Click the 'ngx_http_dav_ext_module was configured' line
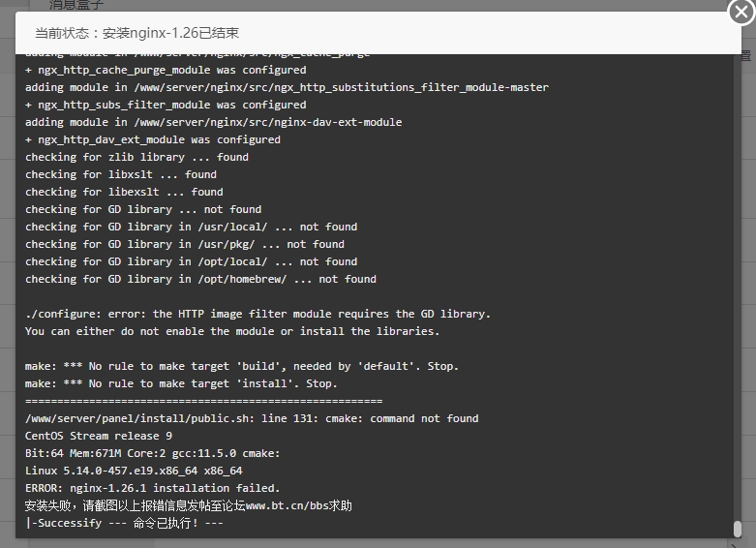Screen dimensions: 756x548 (152, 139)
